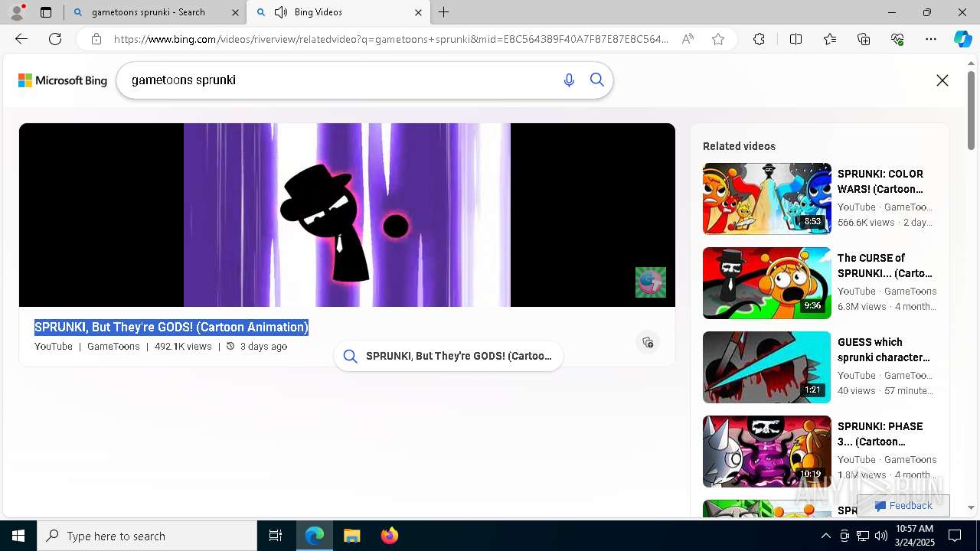Click the scrollbar down arrow
Image resolution: width=980 pixels, height=551 pixels.
(x=972, y=507)
